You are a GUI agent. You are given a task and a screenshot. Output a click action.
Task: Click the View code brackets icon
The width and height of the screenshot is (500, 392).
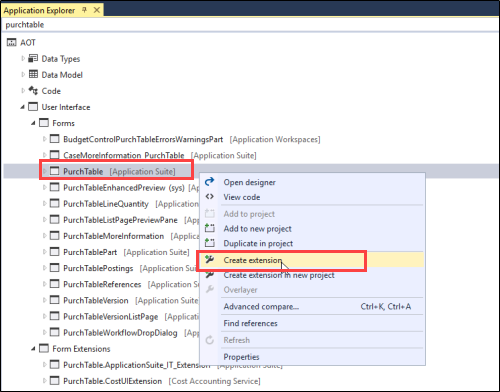click(209, 197)
